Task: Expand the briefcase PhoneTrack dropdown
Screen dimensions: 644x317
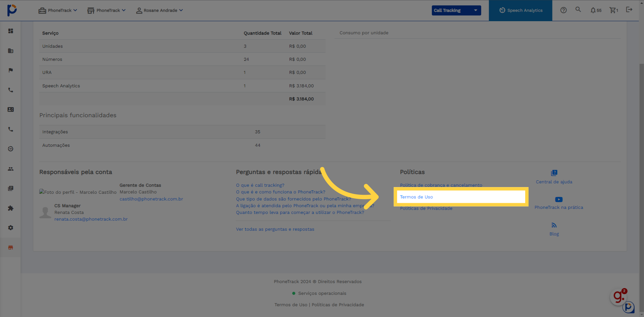Action: click(x=58, y=10)
